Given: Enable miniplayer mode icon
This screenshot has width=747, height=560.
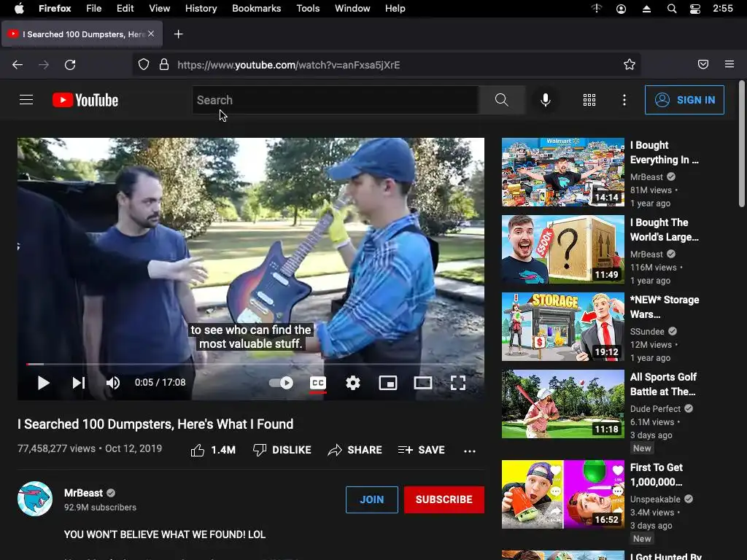Looking at the screenshot, I should coord(388,383).
